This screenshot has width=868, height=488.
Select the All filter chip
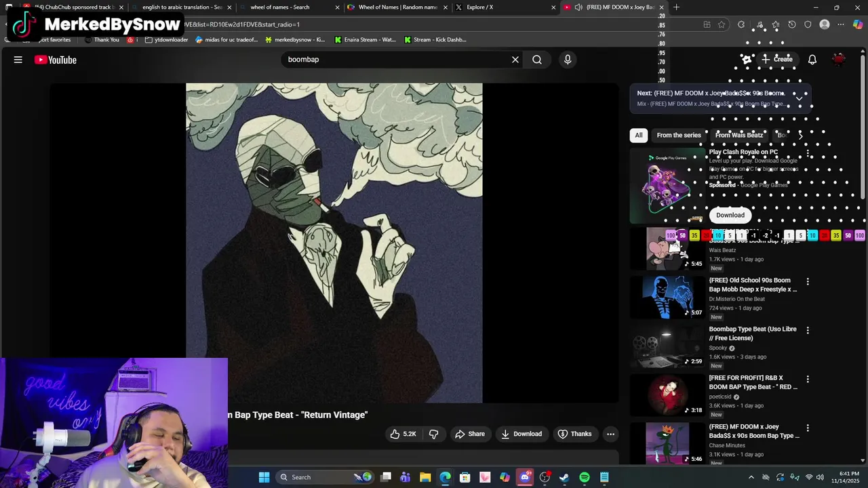coord(639,135)
